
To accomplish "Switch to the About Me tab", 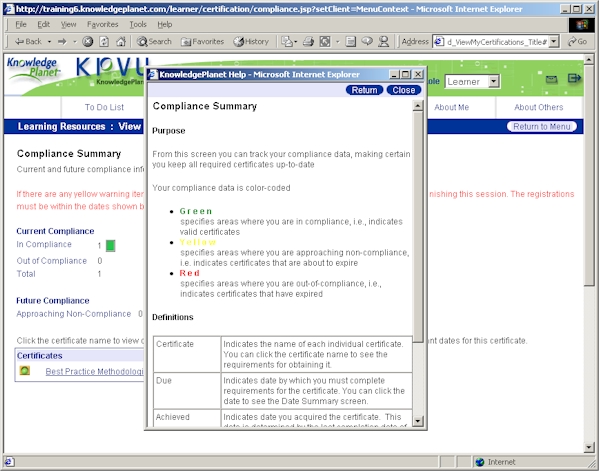I will 451,107.
